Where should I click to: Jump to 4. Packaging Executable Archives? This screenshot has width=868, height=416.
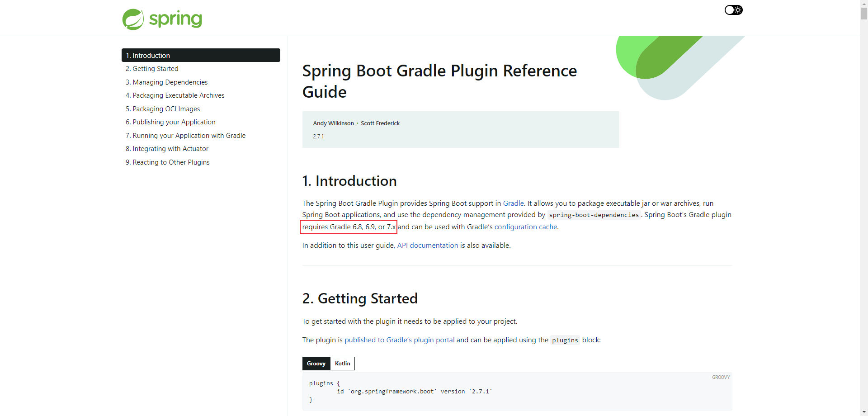175,95
